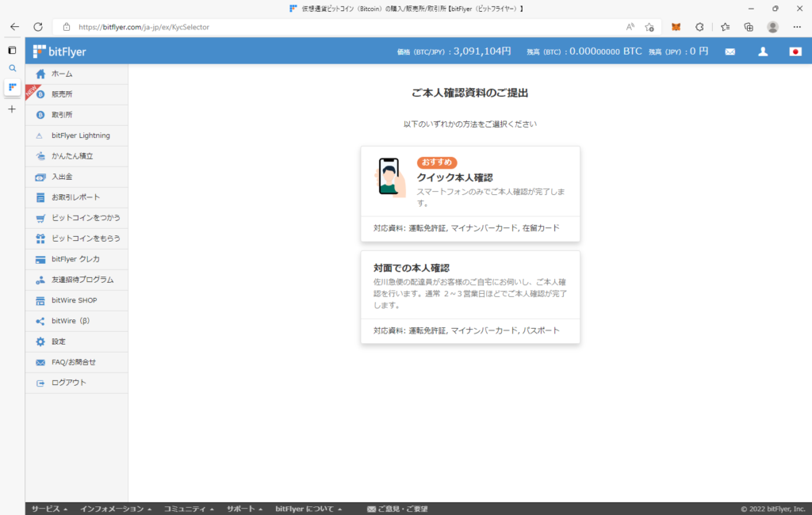Expand the サポート footer menu
Viewport: 812px width, 515px height.
tap(245, 509)
